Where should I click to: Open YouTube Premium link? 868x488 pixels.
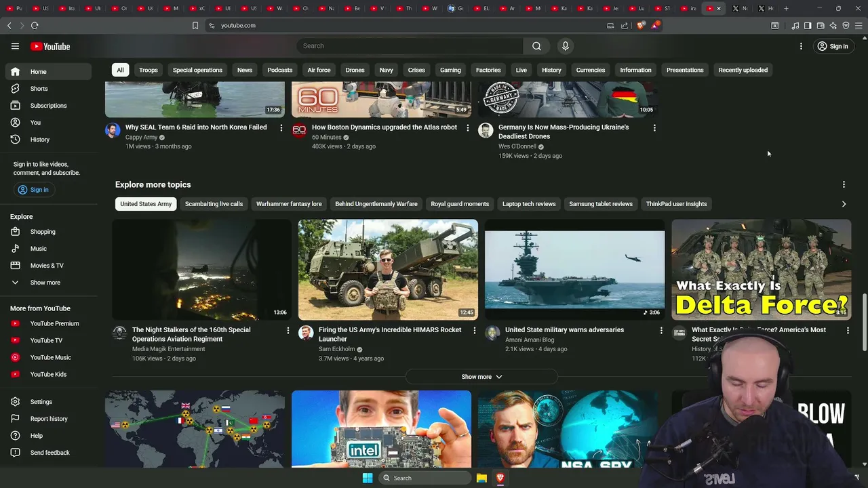(x=48, y=323)
